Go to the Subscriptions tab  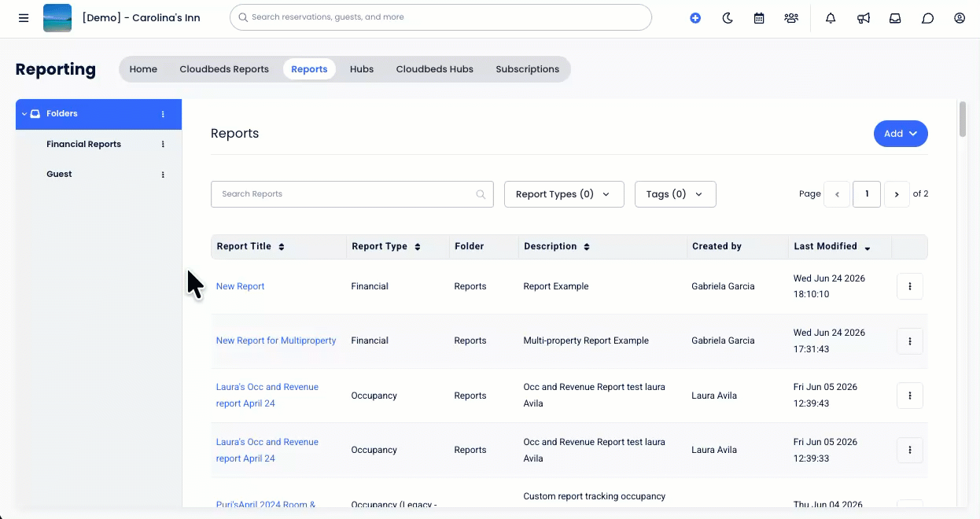point(528,69)
